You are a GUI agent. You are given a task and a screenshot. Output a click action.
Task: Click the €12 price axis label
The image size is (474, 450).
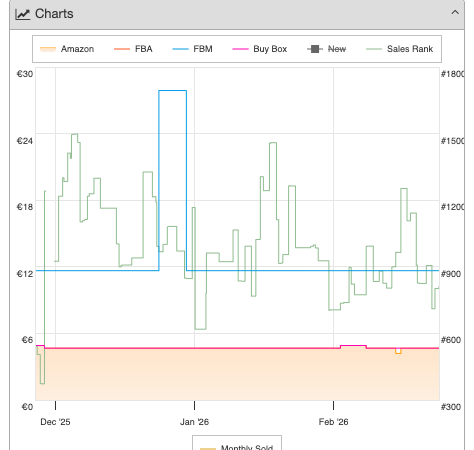[25, 274]
